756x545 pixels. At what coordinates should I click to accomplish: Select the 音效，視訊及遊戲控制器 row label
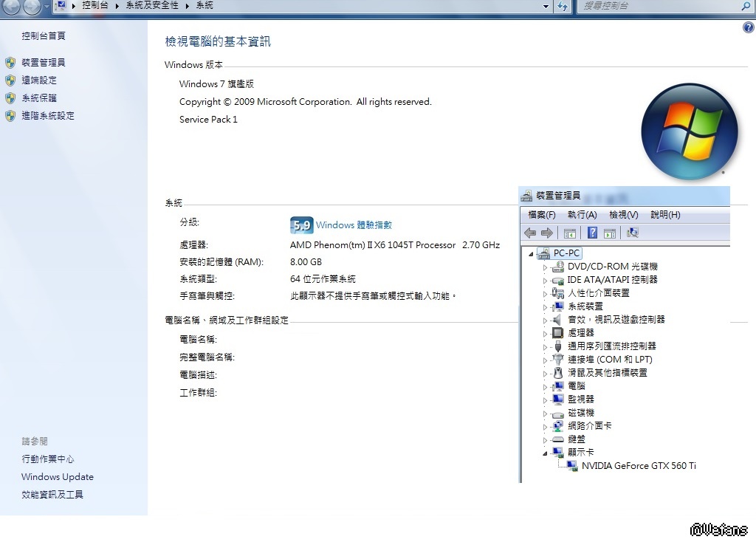(x=616, y=320)
